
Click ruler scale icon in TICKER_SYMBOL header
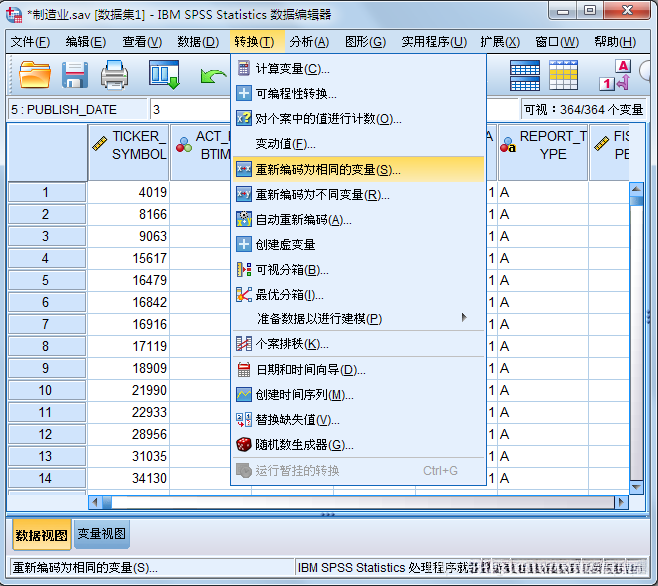click(x=99, y=144)
